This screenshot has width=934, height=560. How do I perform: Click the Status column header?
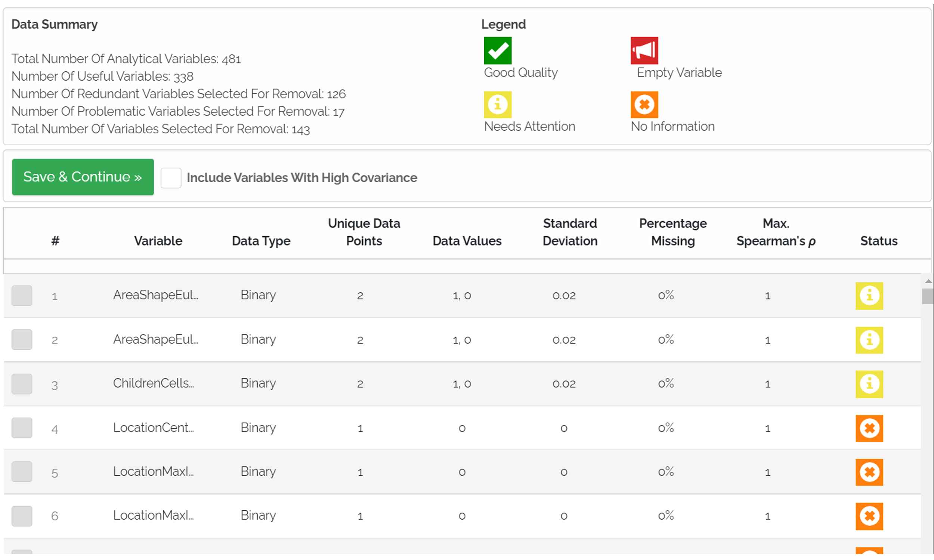coord(878,241)
